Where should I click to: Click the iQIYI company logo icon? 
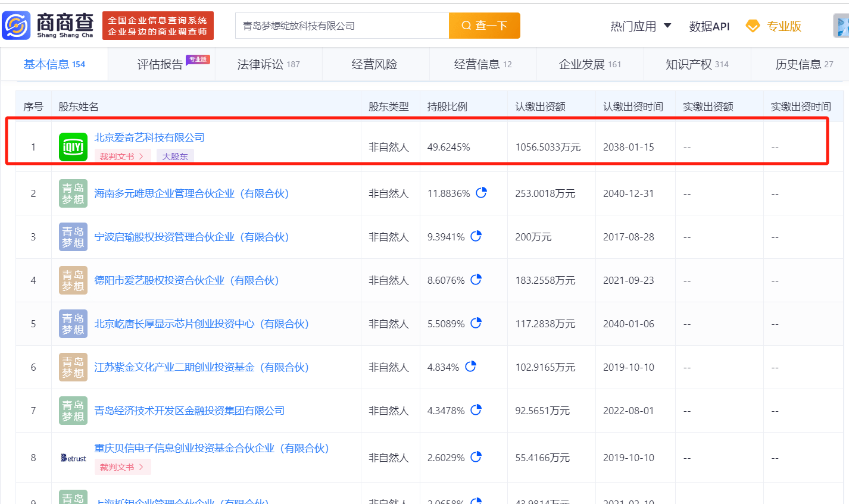pyautogui.click(x=73, y=147)
